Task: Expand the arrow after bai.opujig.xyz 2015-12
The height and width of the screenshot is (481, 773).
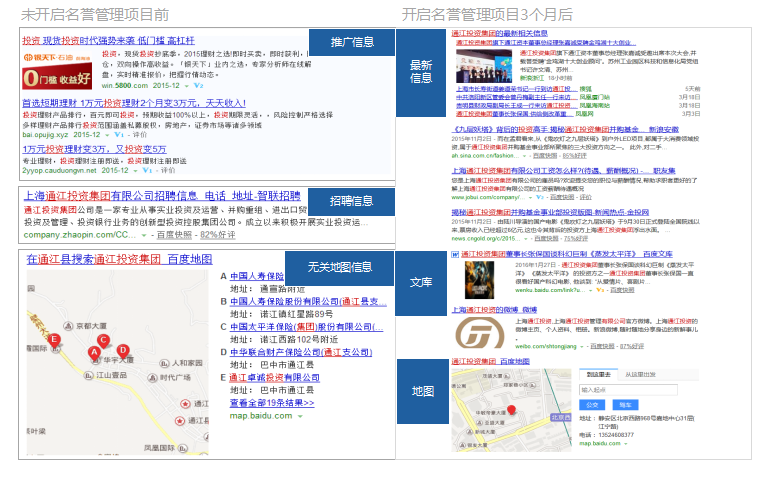Action: (107, 135)
